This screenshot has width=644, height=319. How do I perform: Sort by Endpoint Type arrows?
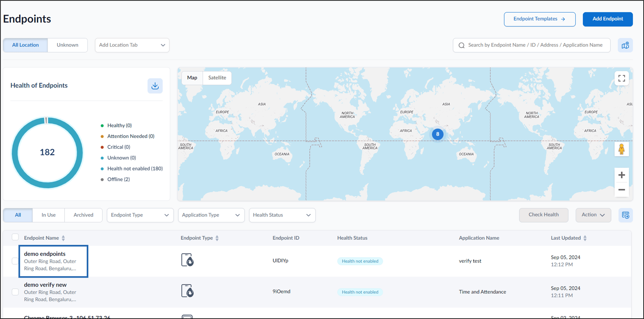point(217,238)
